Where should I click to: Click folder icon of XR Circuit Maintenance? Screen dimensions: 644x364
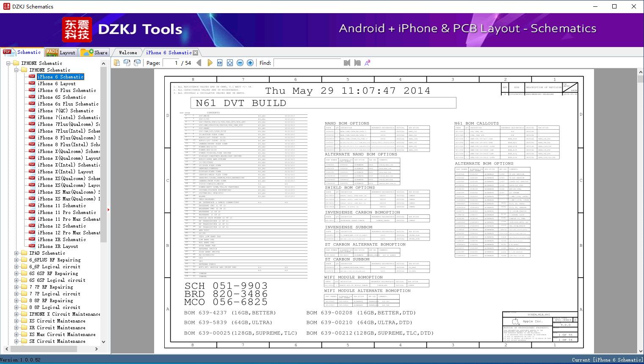tap(24, 328)
